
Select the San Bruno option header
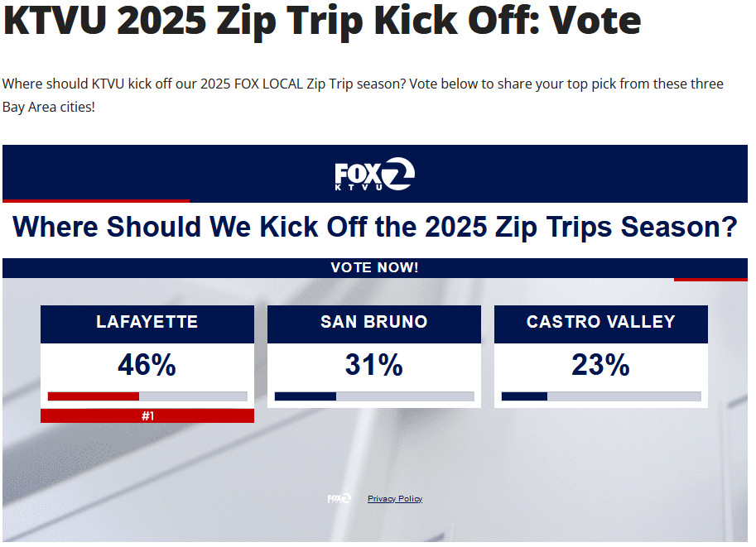[374, 323]
